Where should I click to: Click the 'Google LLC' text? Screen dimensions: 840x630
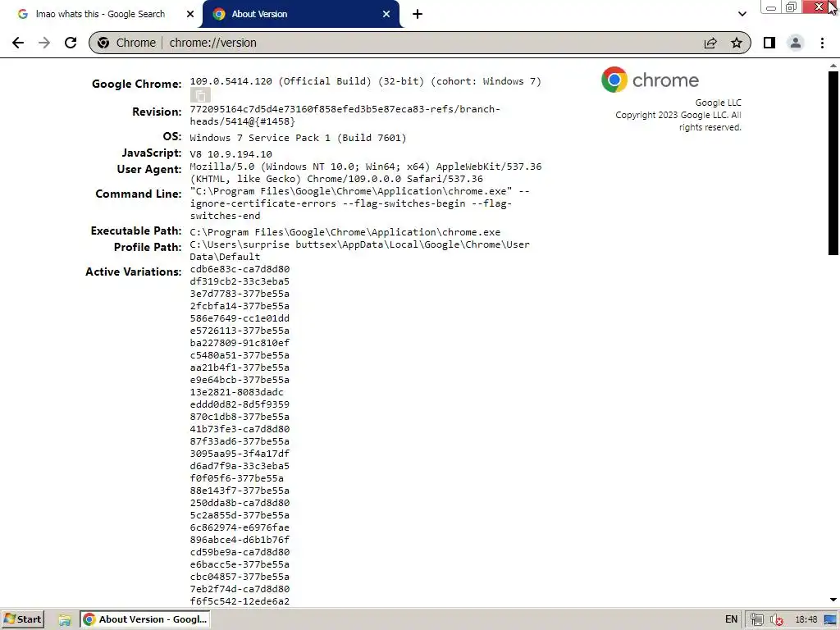tap(718, 103)
